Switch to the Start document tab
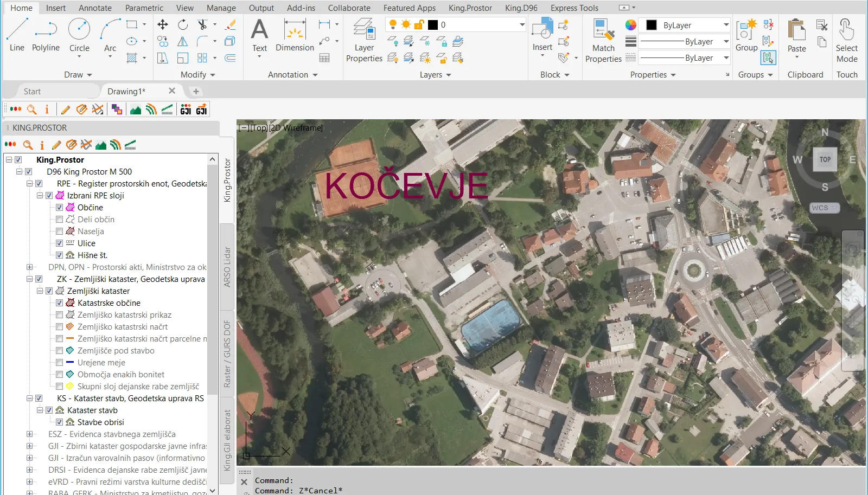This screenshot has width=868, height=495. 33,92
